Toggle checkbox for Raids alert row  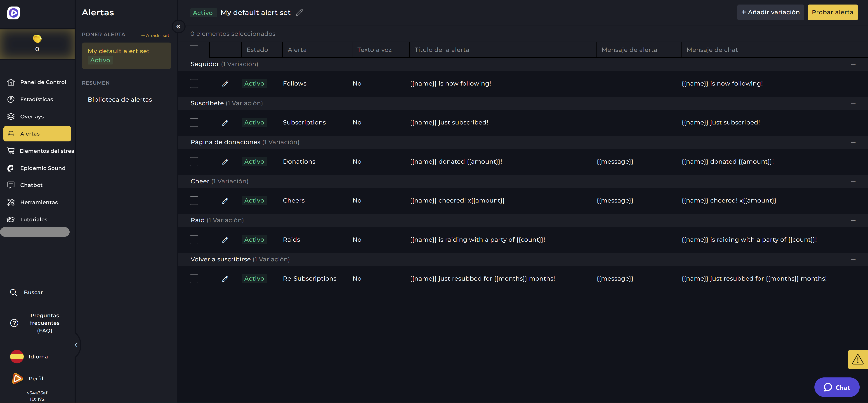[x=194, y=239]
